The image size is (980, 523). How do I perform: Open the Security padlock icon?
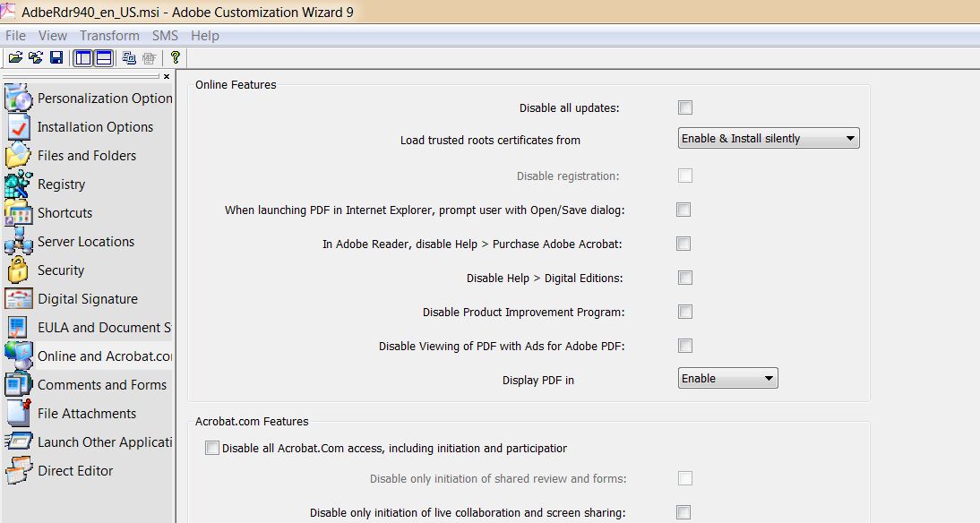pyautogui.click(x=18, y=270)
